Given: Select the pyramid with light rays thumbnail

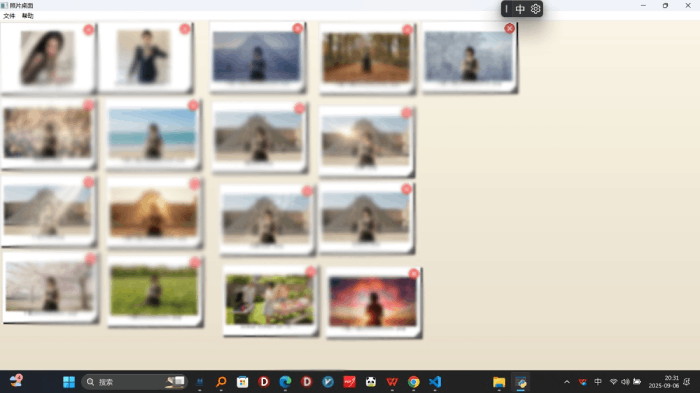Looking at the screenshot, I should [48, 210].
